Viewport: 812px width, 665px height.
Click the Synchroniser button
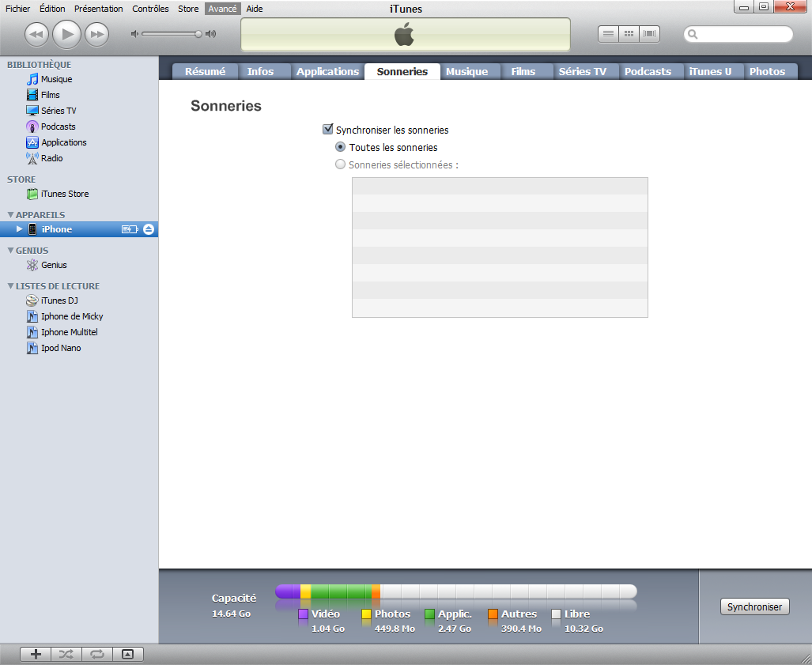754,607
